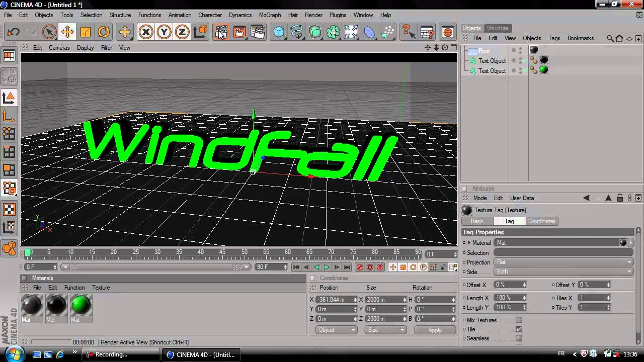
Task: Select the Polygons mode icon
Action: [9, 170]
